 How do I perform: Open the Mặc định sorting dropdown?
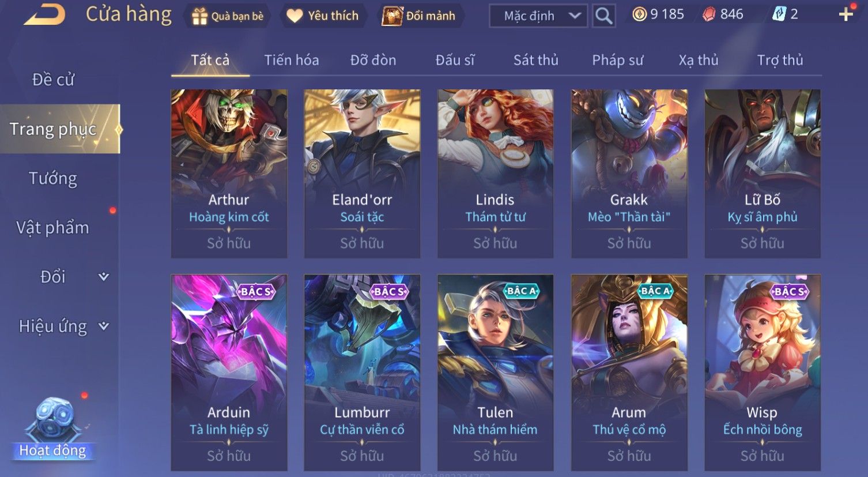(538, 16)
